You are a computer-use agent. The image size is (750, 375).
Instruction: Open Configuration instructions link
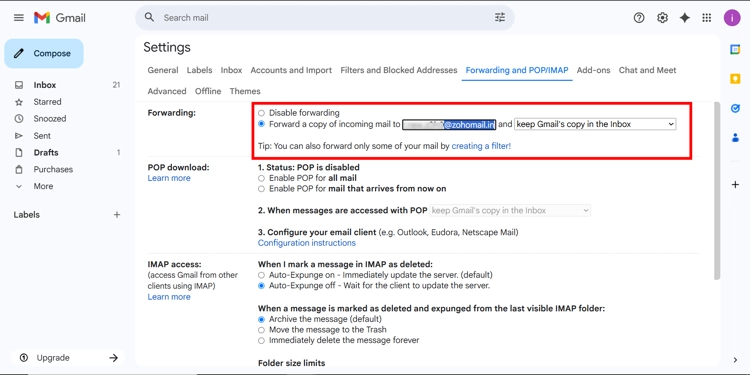coord(307,243)
